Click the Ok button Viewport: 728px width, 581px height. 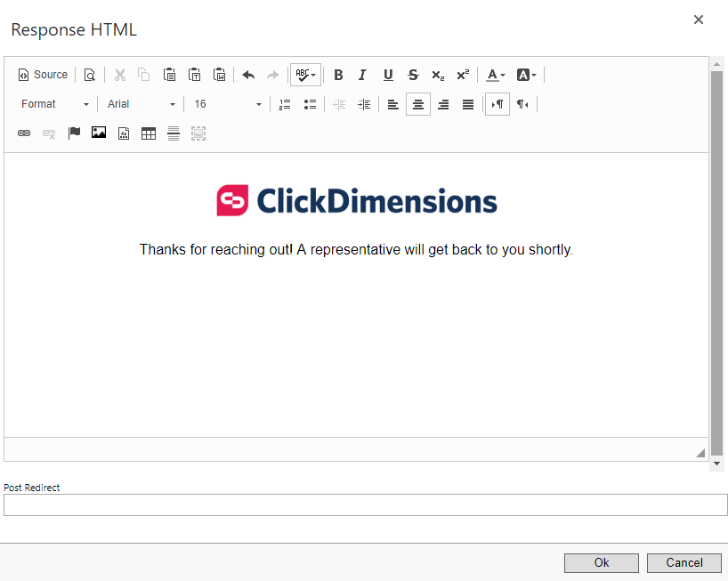pos(602,562)
